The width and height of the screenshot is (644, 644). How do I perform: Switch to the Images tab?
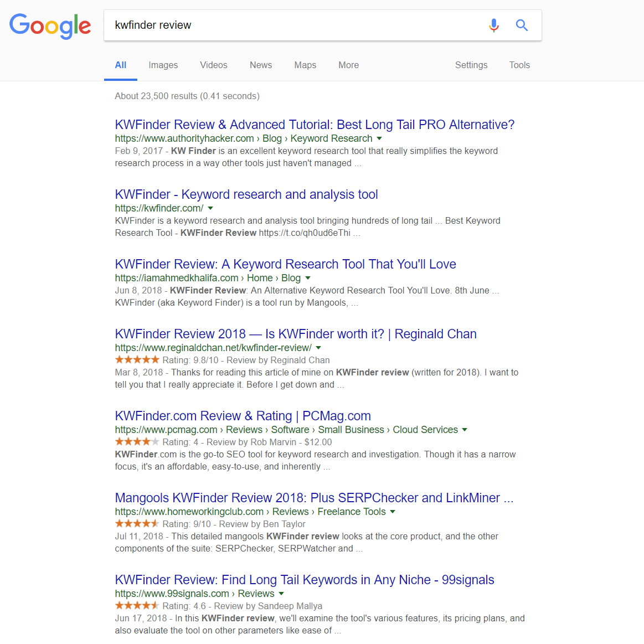pyautogui.click(x=163, y=65)
